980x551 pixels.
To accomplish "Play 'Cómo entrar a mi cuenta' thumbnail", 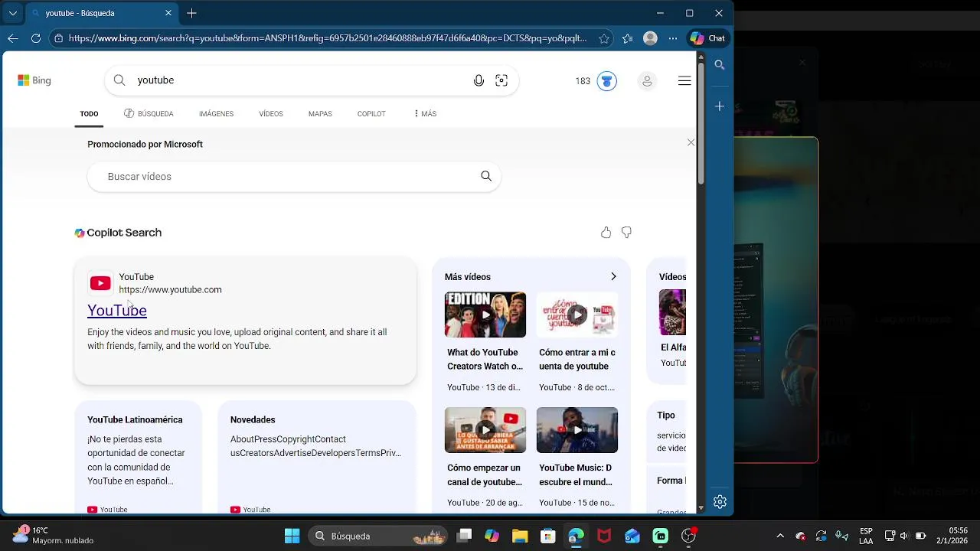I will coord(577,315).
